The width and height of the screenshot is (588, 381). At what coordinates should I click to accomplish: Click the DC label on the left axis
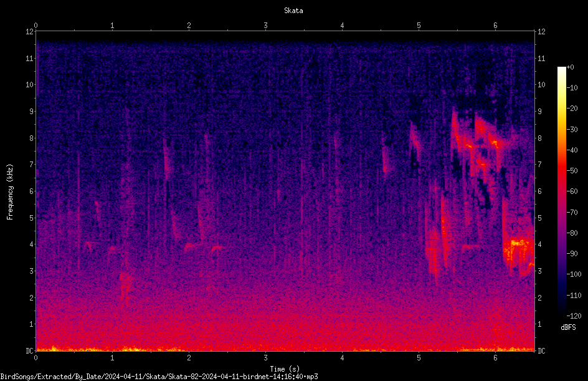coord(30,350)
